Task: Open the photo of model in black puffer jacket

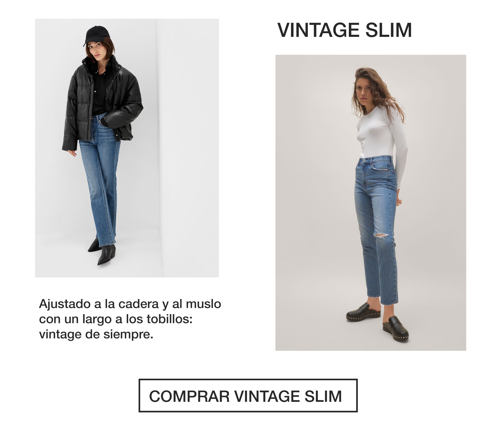Action: click(x=127, y=148)
